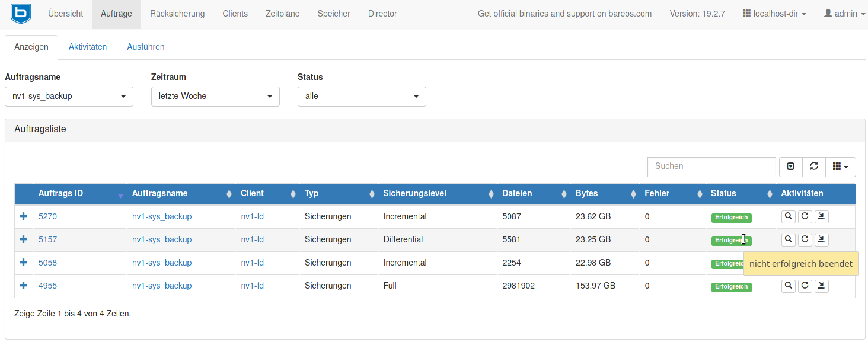Image resolution: width=868 pixels, height=355 pixels.
Task: Refresh the job list table
Action: [813, 167]
